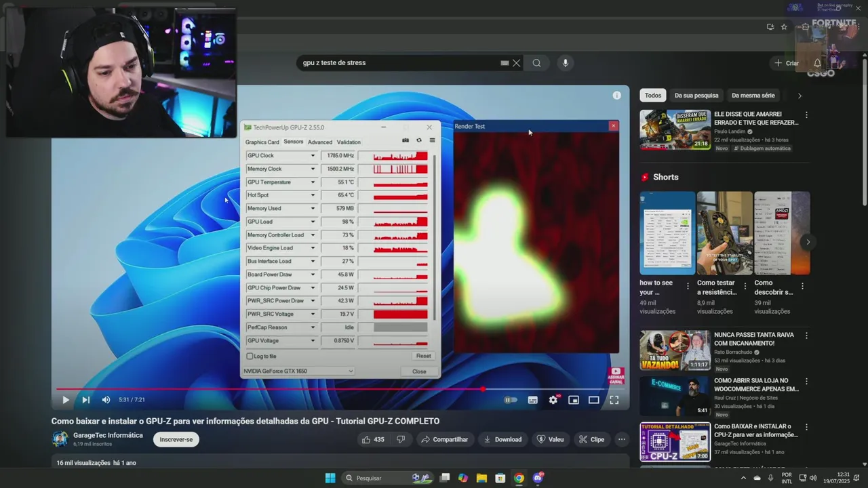The width and height of the screenshot is (868, 488).
Task: Open the NVIDIA GeForce GTX 1650 selector
Action: (298, 371)
